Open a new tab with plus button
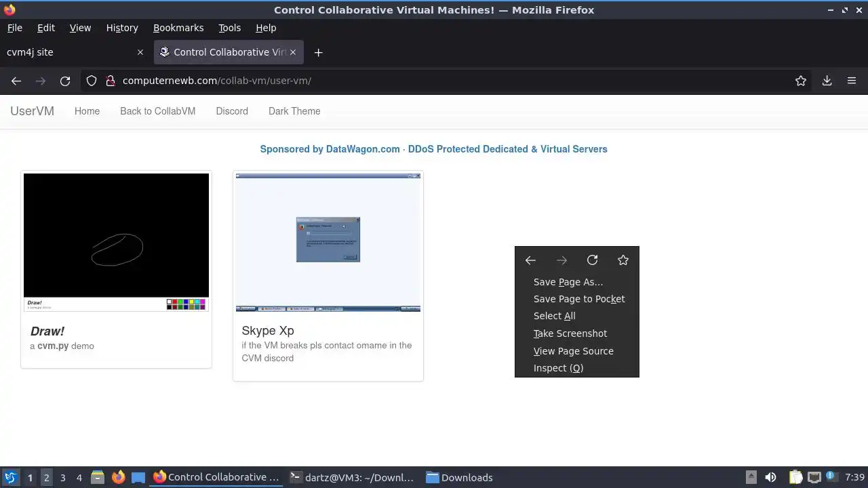Viewport: 868px width, 488px height. 318,52
